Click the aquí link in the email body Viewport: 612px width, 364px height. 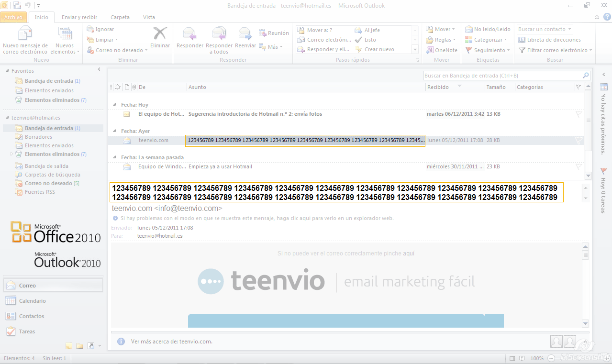[409, 254]
